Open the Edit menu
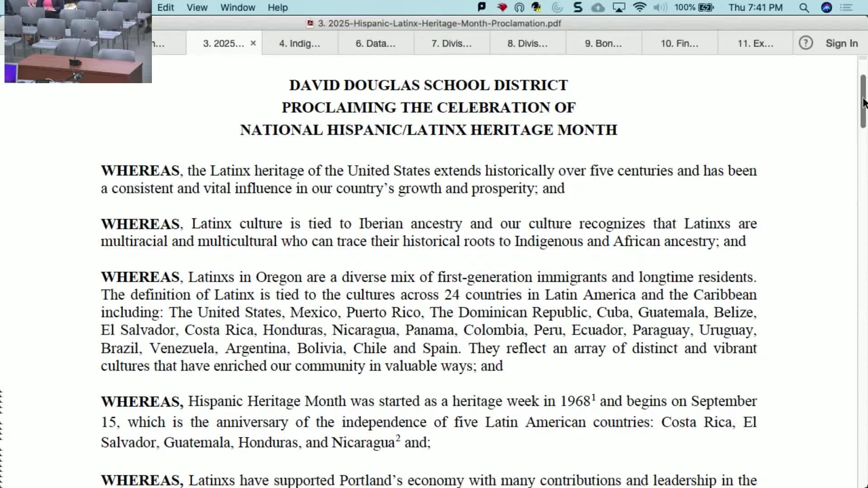 coord(165,8)
